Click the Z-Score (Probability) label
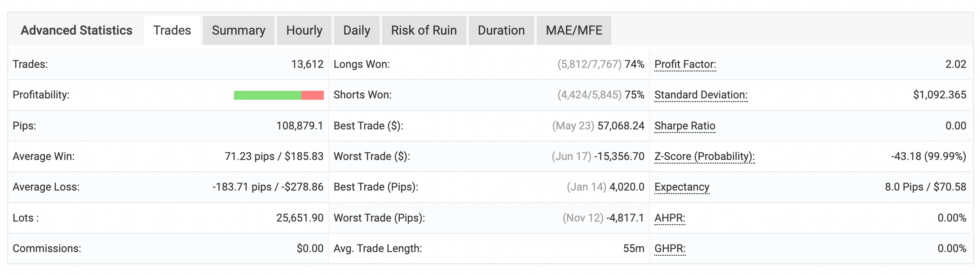Viewport: 980px width, 275px height. [x=704, y=156]
